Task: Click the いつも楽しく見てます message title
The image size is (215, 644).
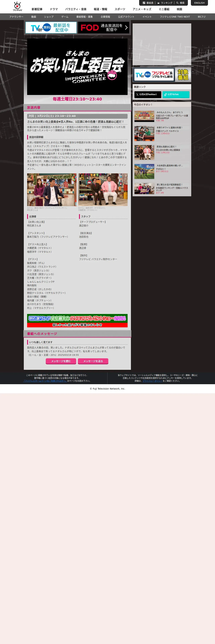Action: pyautogui.click(x=41, y=342)
